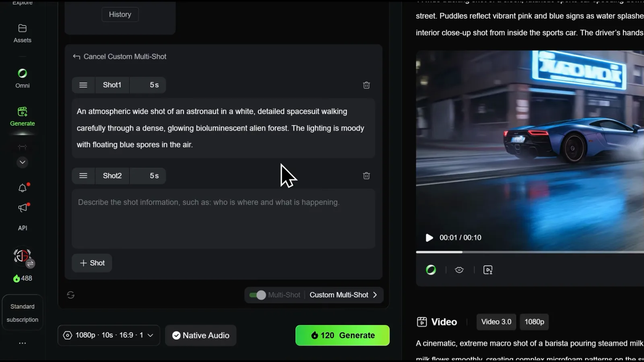Open the Omni tool in the sidebar
The width and height of the screenshot is (644, 362).
[x=22, y=78]
